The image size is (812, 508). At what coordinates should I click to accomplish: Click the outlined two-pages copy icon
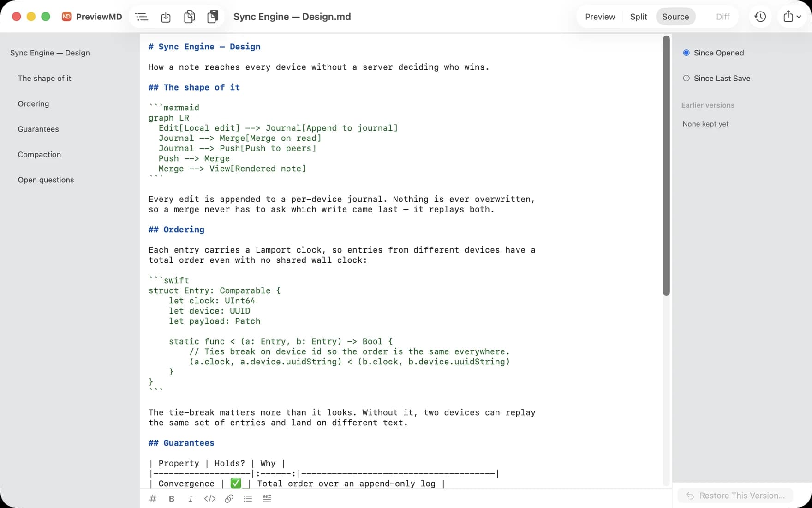click(189, 17)
